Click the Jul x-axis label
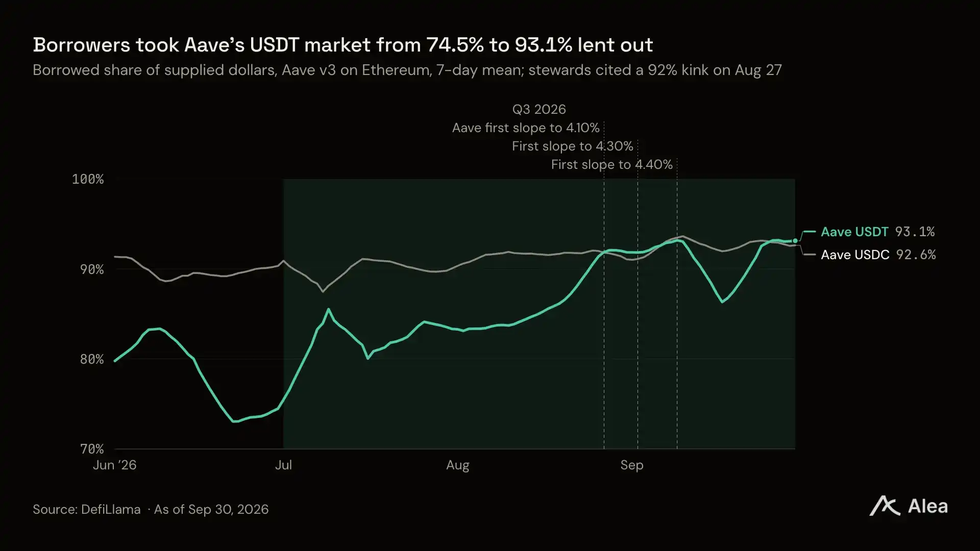This screenshot has width=980, height=551. 283,465
